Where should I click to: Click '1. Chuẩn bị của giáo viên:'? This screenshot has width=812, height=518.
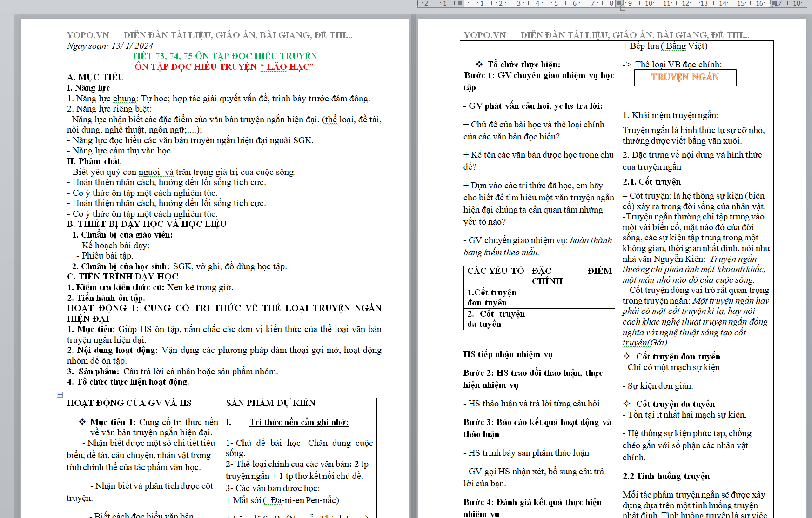[122, 235]
